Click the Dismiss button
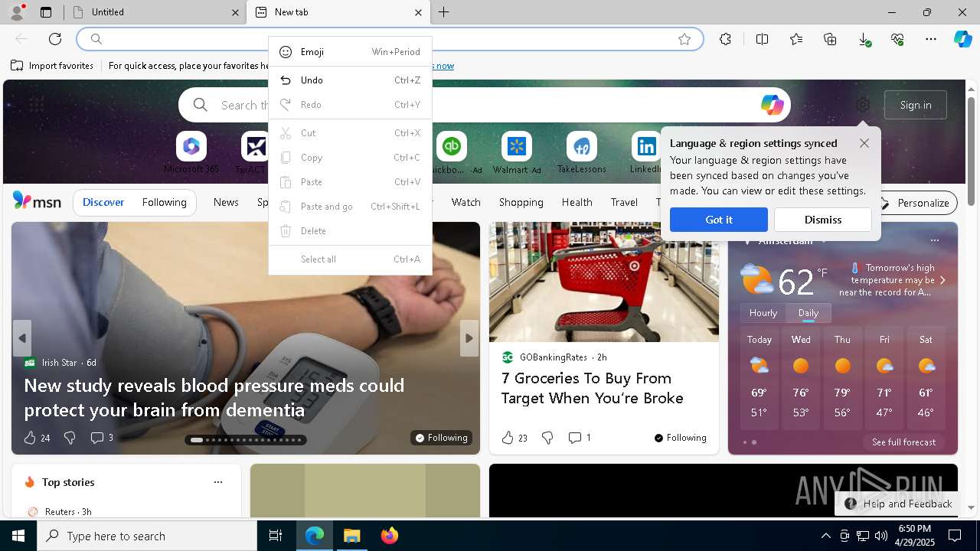The height and width of the screenshot is (551, 980). coord(823,220)
